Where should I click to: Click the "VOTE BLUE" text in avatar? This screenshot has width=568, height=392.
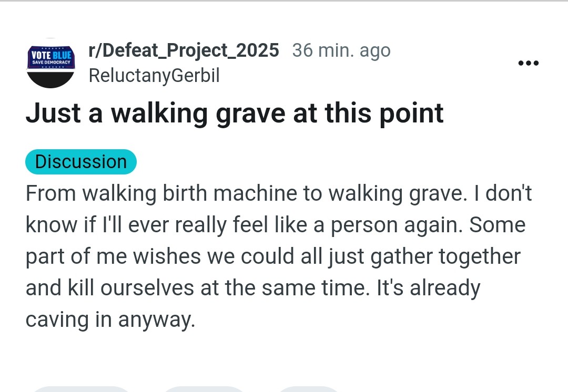(50, 55)
